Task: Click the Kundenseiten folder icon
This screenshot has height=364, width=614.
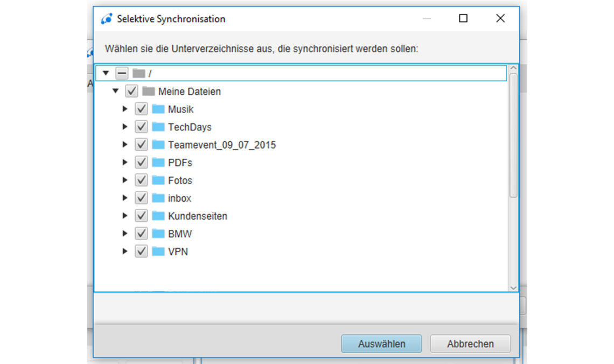Action: [158, 215]
